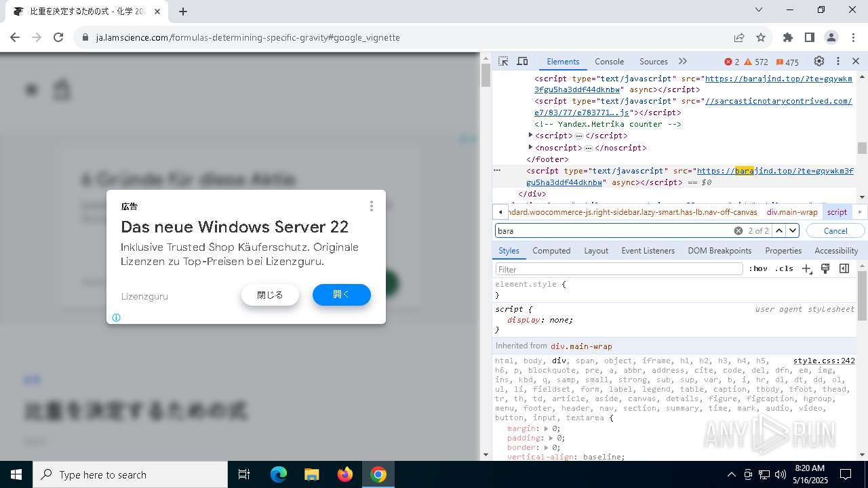Image resolution: width=868 pixels, height=488 pixels.
Task: Open the DevTools customize three-dot menu
Action: click(x=838, y=61)
